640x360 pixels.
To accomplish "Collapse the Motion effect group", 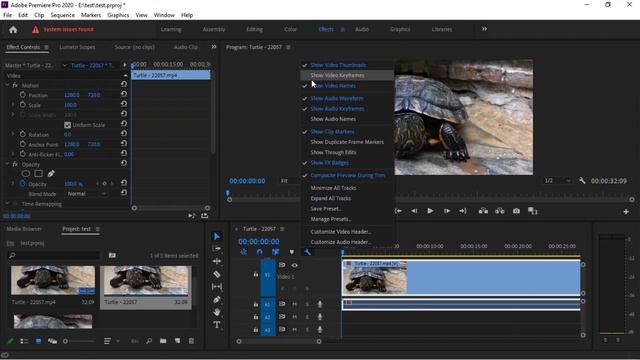I will tap(7, 85).
